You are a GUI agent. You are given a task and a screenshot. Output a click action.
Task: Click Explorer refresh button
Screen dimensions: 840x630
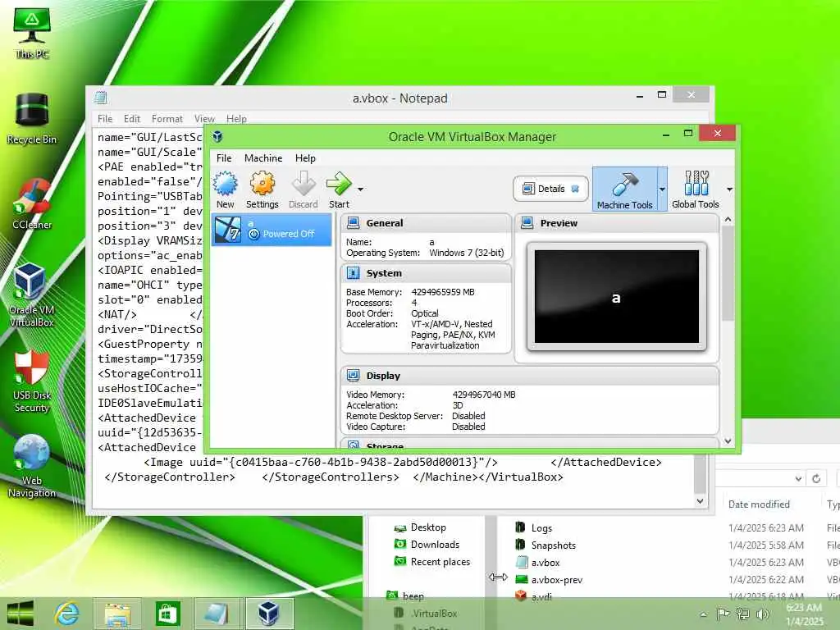pyautogui.click(x=816, y=478)
